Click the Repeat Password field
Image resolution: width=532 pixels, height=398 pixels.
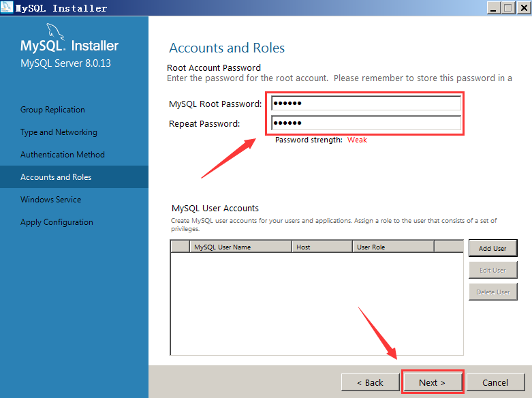pos(366,123)
